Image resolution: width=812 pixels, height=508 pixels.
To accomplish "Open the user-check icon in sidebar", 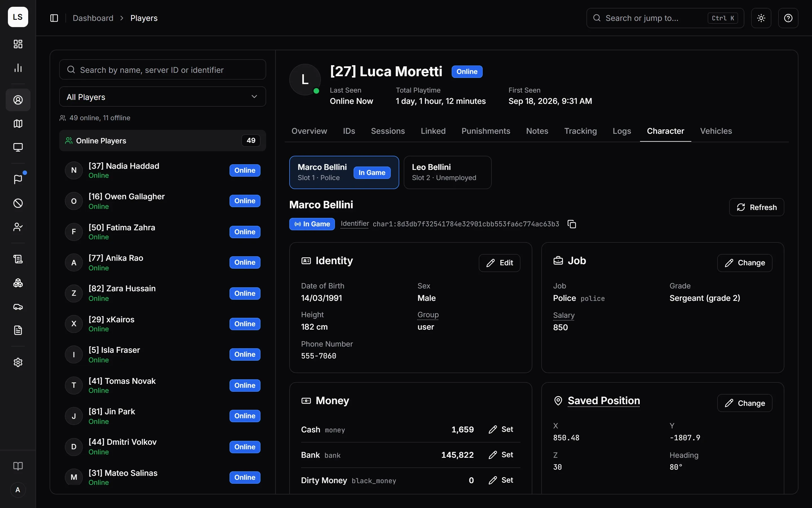I will point(18,227).
